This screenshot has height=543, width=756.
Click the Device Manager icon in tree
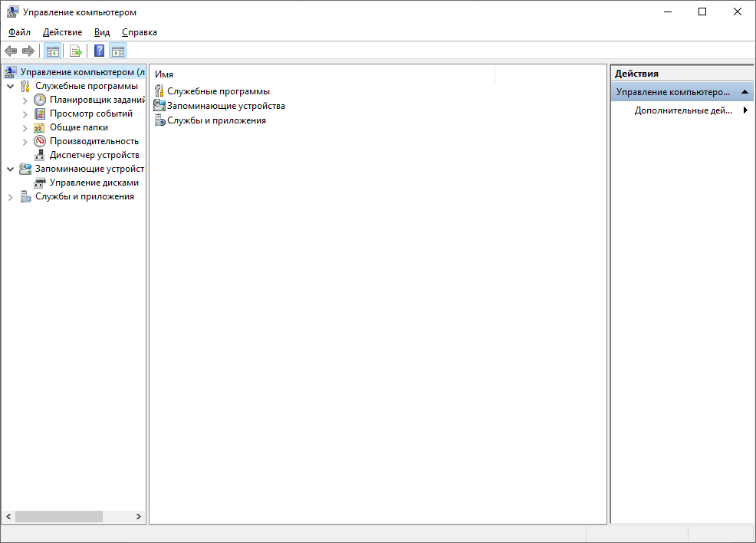[x=40, y=155]
